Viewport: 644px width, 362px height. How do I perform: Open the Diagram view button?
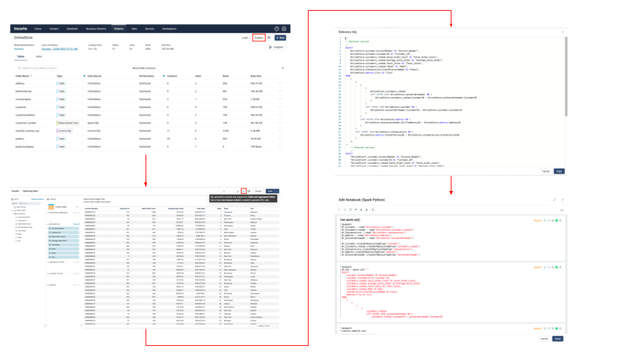pos(277,48)
